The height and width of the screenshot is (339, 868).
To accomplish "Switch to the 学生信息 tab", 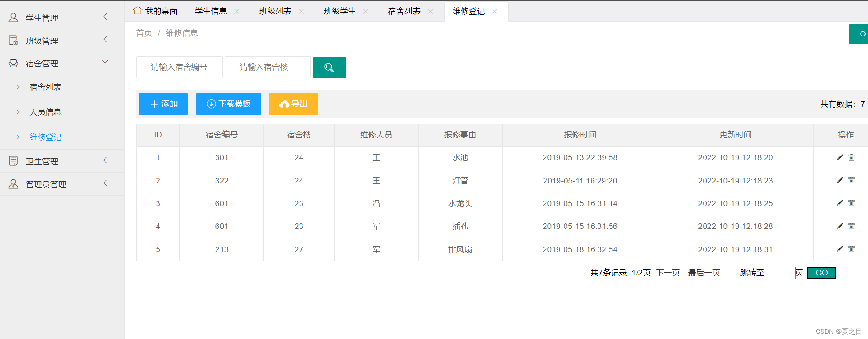I will pyautogui.click(x=211, y=11).
